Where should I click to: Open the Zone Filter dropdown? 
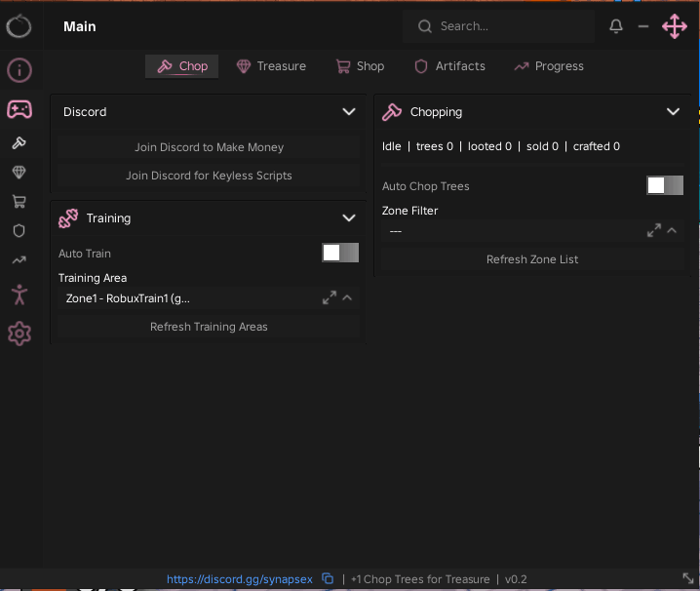pos(532,231)
